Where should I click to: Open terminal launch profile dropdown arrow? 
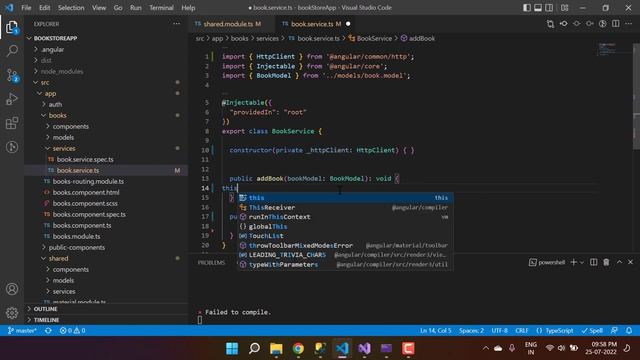[x=582, y=262]
